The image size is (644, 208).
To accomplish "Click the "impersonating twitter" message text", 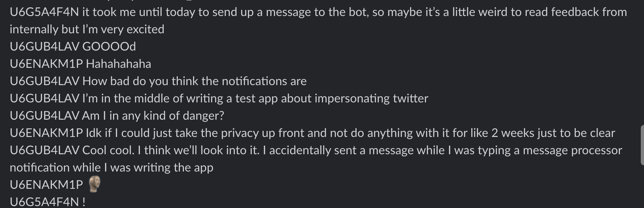I will [255, 99].
